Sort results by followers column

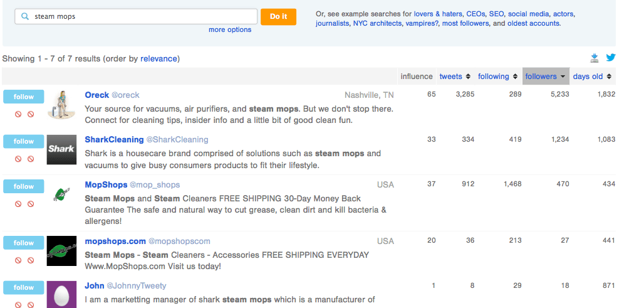pos(546,77)
